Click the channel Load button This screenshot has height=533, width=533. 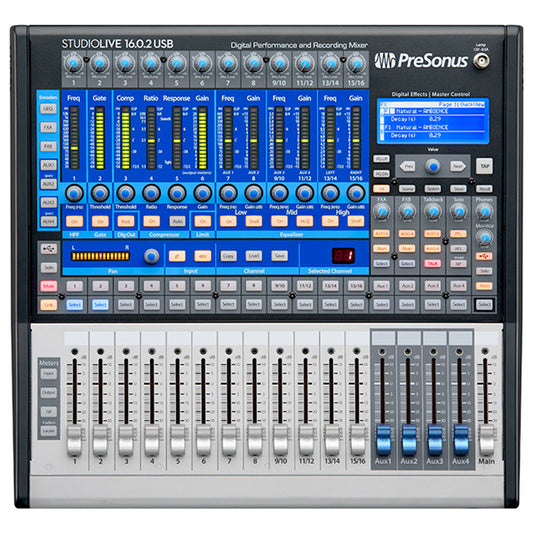tap(254, 256)
